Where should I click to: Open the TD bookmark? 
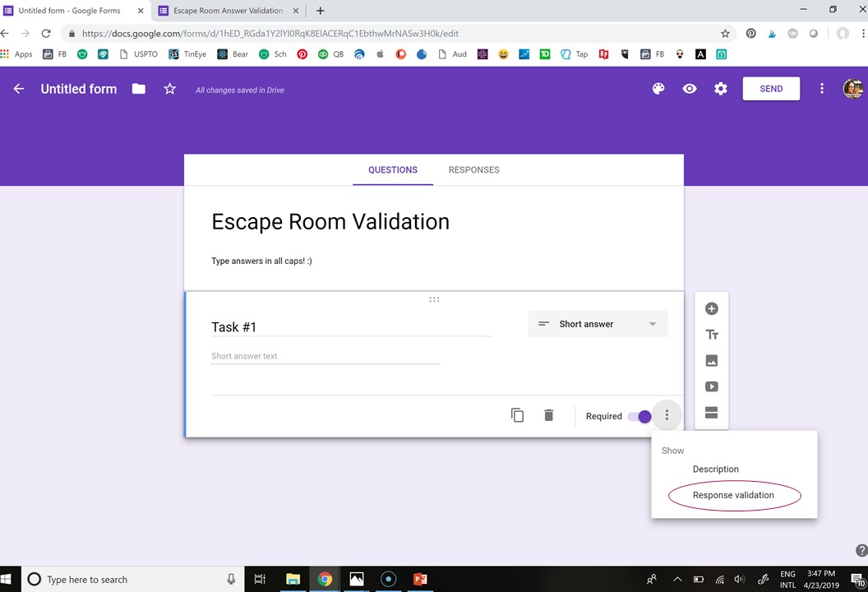click(545, 53)
